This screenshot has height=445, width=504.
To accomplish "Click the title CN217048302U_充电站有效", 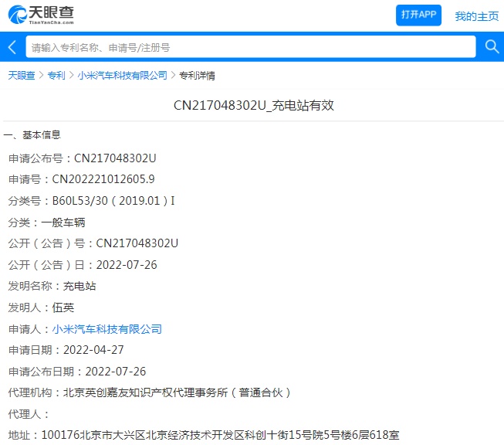I will coord(254,105).
